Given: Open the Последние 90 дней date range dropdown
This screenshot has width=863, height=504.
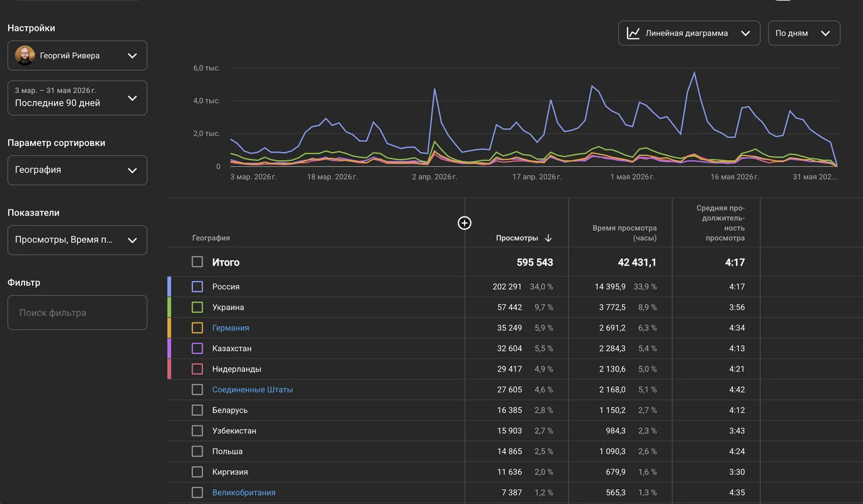Looking at the screenshot, I should [77, 98].
